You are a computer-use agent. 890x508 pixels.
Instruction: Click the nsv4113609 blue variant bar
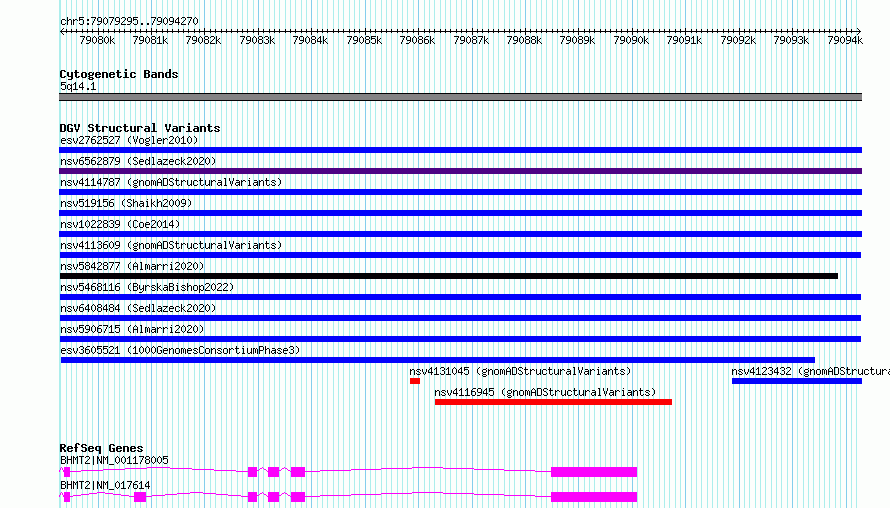pos(460,255)
